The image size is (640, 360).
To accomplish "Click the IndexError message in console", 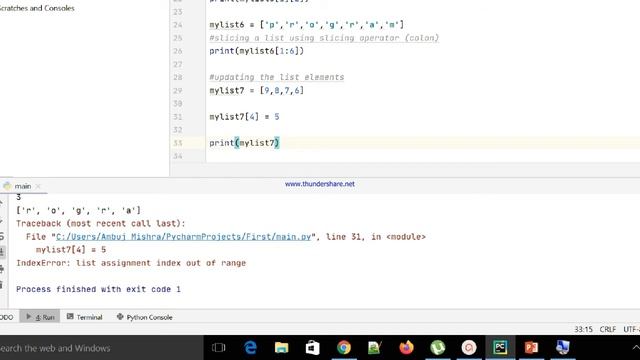I will tap(131, 263).
